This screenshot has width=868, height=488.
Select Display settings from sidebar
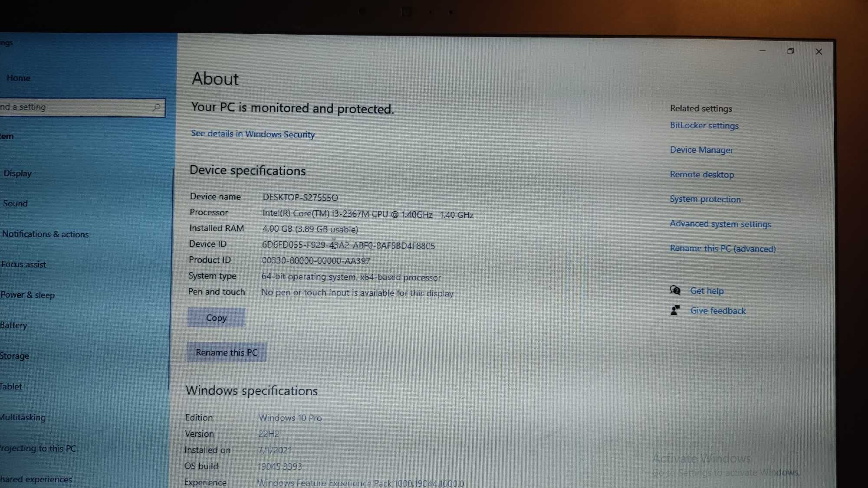[x=17, y=173]
